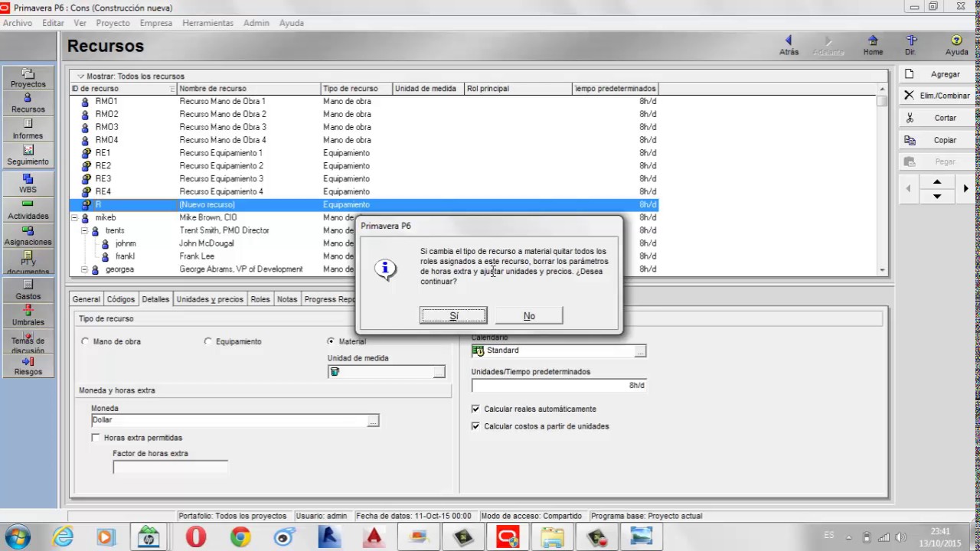
Task: Open the Editar menu
Action: [x=53, y=23]
